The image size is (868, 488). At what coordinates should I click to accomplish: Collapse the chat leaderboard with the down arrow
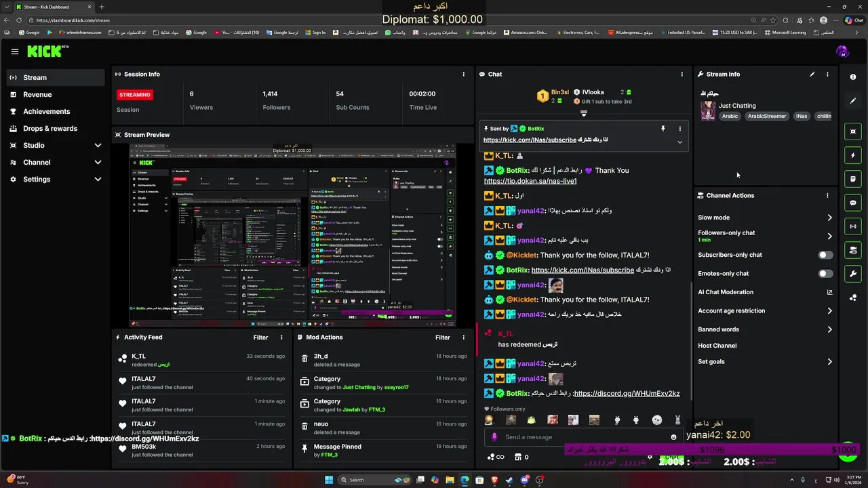click(583, 113)
